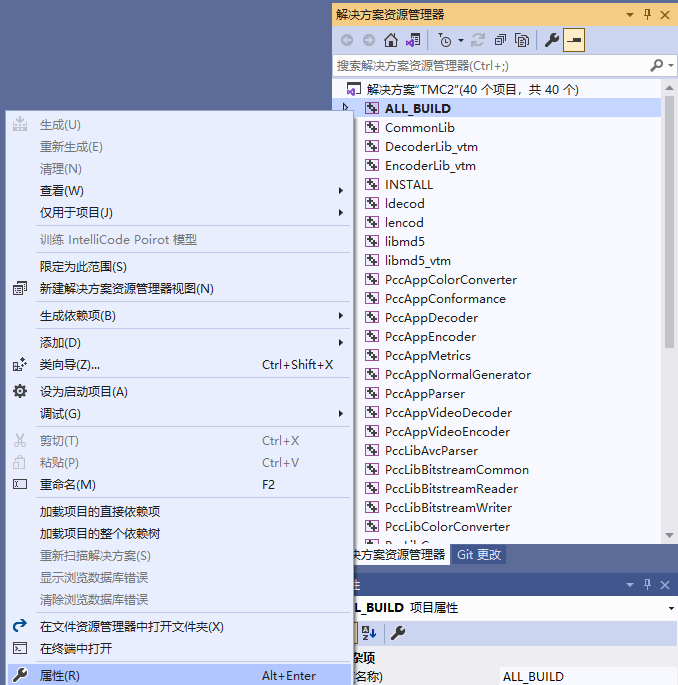Choose 在文件资源管理器中打开文件夹(X)
The height and width of the screenshot is (685, 678).
click(x=179, y=627)
